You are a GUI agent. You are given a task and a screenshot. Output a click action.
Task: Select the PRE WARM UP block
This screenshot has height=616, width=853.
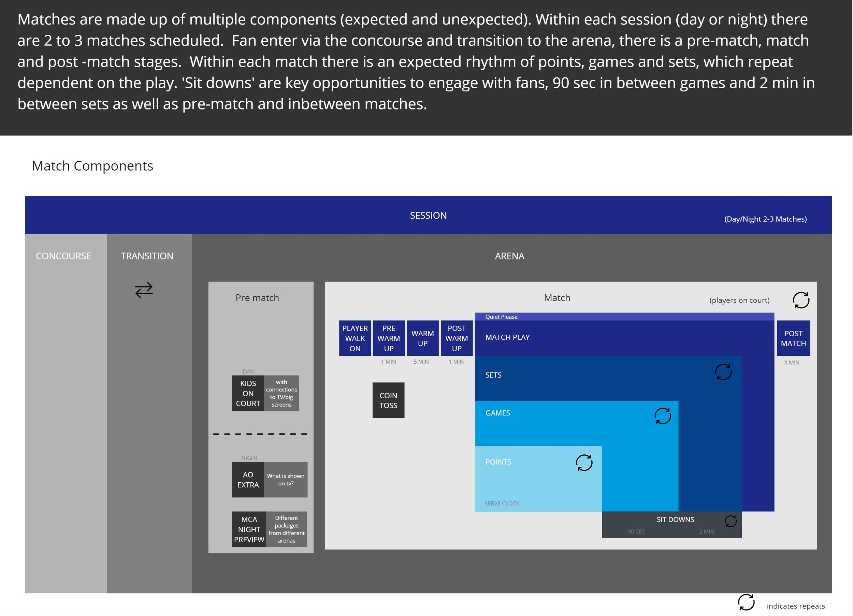point(389,338)
